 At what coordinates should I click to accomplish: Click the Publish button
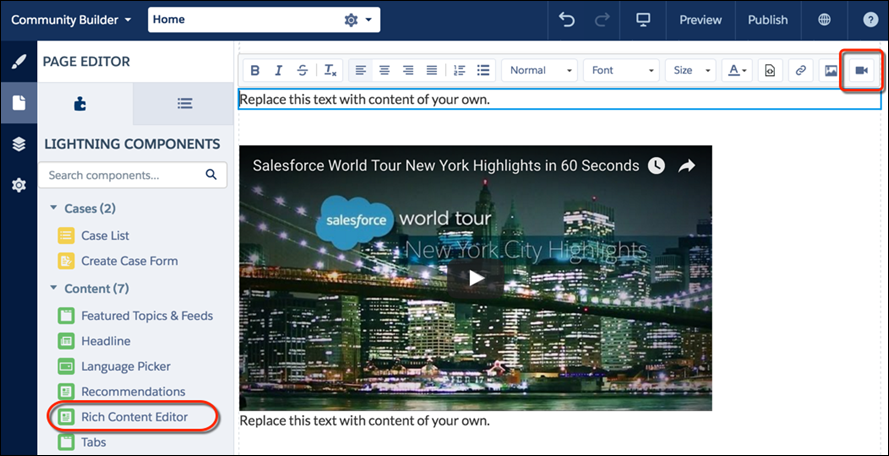point(767,20)
